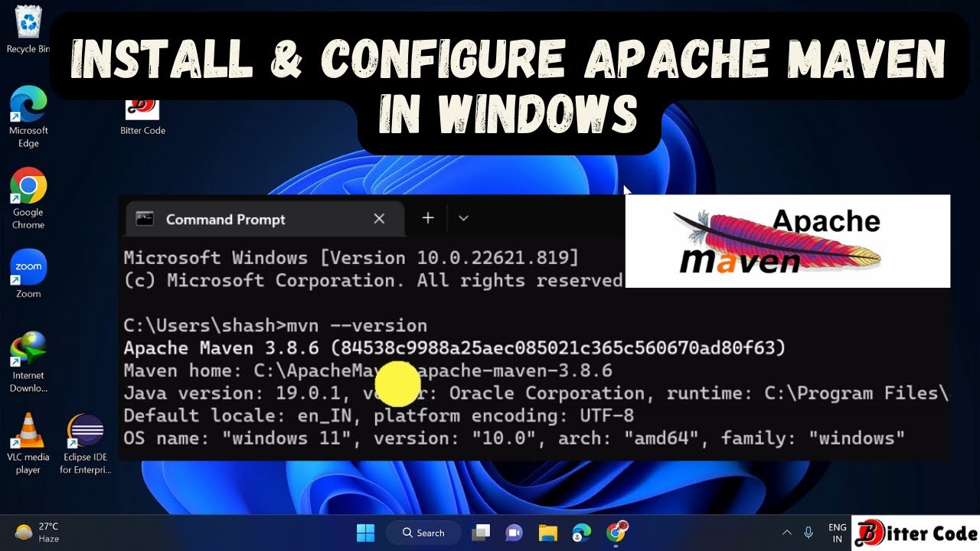980x551 pixels.
Task: Open the Bitter Code desktop shortcut
Action: tap(142, 116)
